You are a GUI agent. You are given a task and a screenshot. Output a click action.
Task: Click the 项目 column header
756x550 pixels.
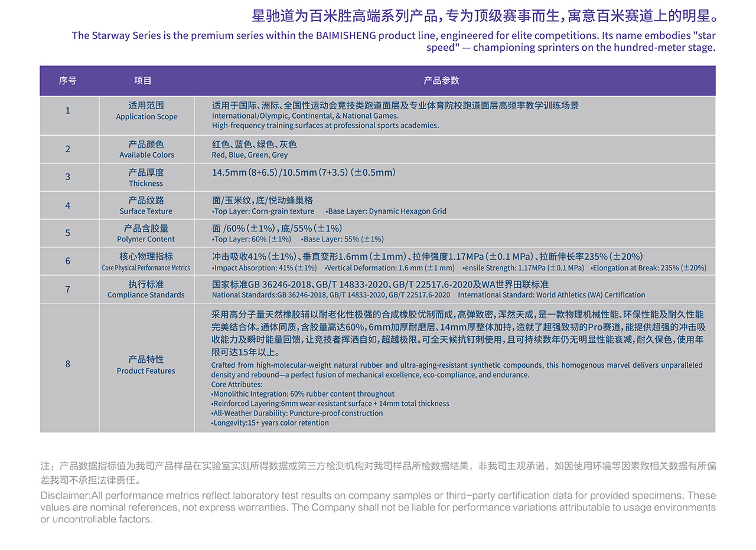click(143, 81)
